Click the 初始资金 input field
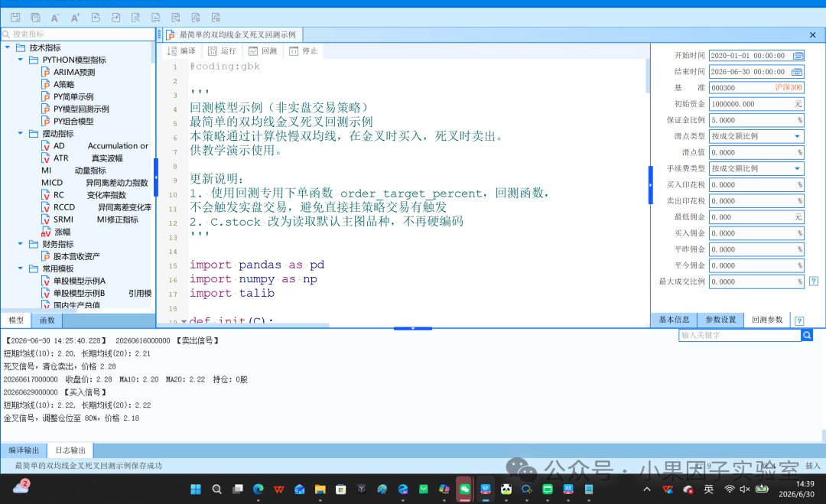Image resolution: width=826 pixels, height=504 pixels. pos(756,104)
